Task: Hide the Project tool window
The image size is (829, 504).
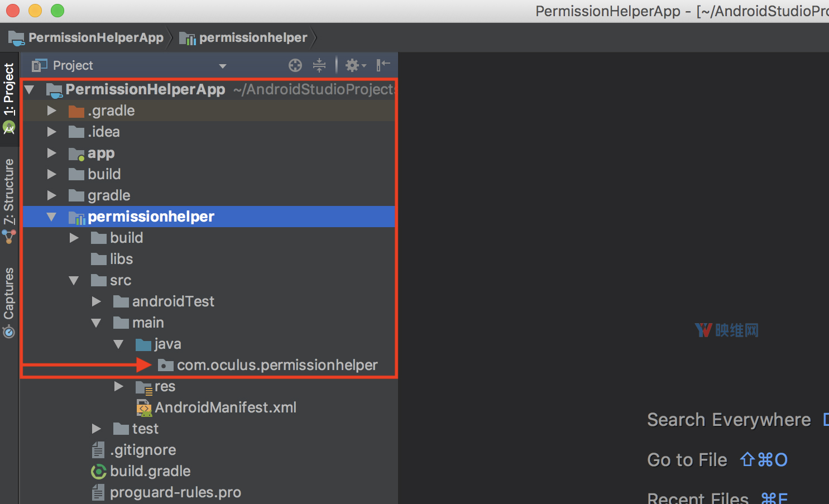Action: point(383,65)
